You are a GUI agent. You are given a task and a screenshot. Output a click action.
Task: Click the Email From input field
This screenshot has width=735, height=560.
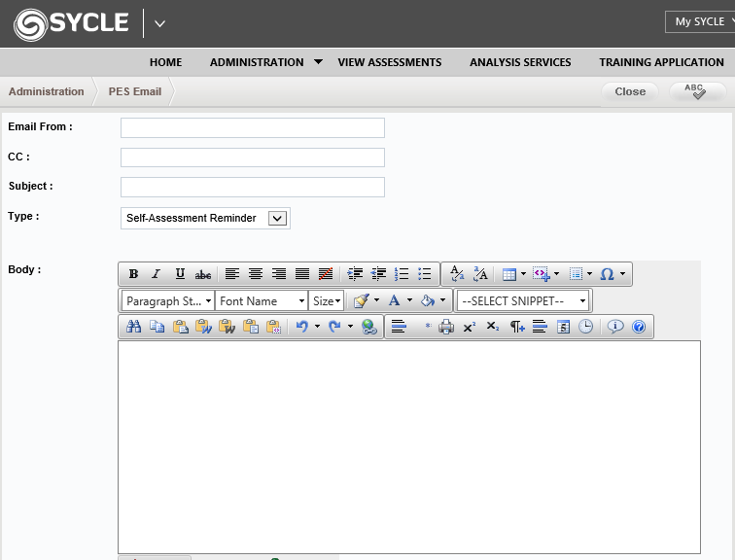point(252,128)
